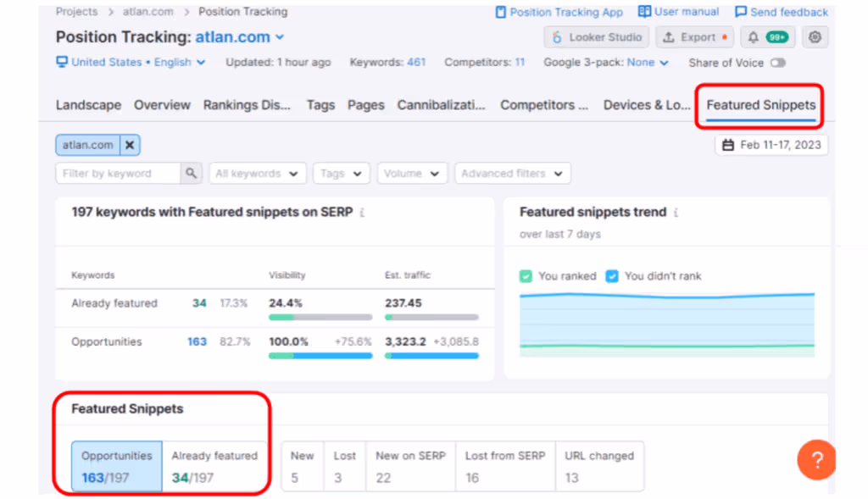
Task: Select the Opportunities 163/197 filter
Action: pyautogui.click(x=117, y=466)
